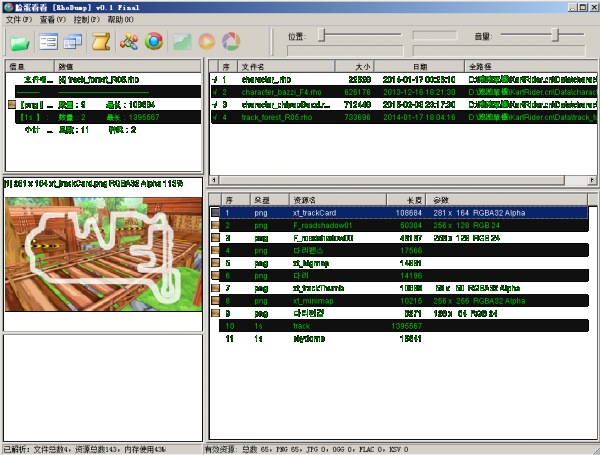The width and height of the screenshot is (600, 455).
Task: Open the 帮助(H) menu
Action: pos(120,19)
